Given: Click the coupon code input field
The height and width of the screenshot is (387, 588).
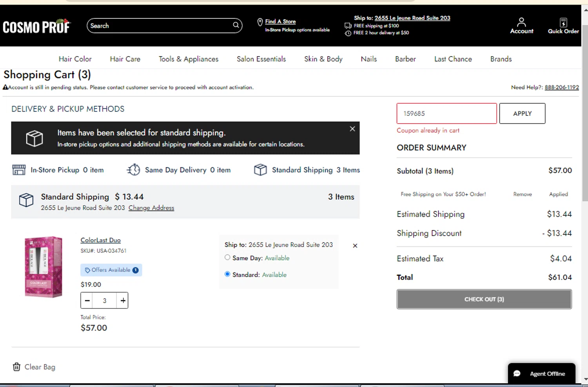Looking at the screenshot, I should click(447, 113).
